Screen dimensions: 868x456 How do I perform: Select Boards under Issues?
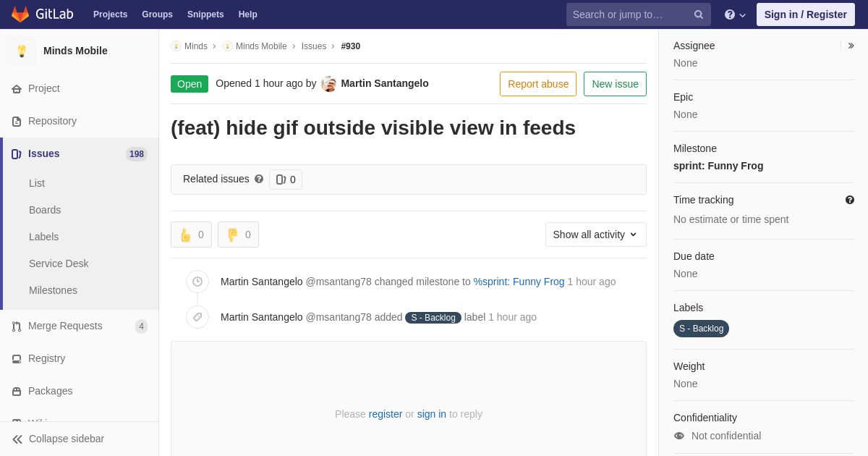coord(45,210)
